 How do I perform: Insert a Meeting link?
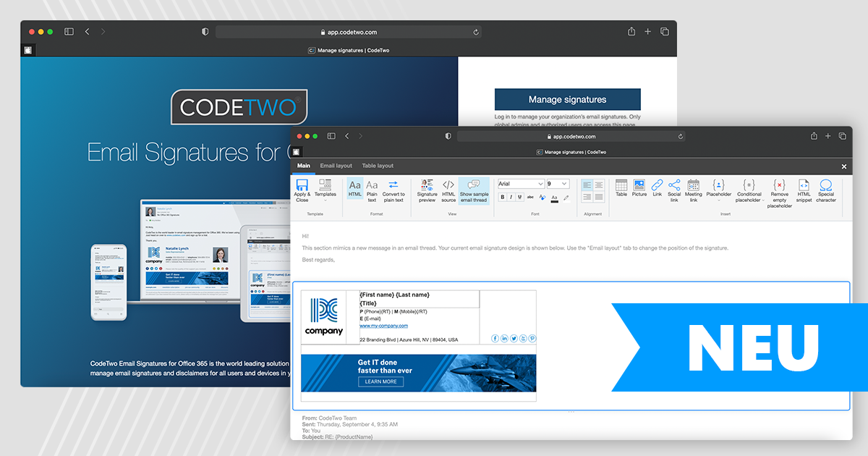pos(694,187)
